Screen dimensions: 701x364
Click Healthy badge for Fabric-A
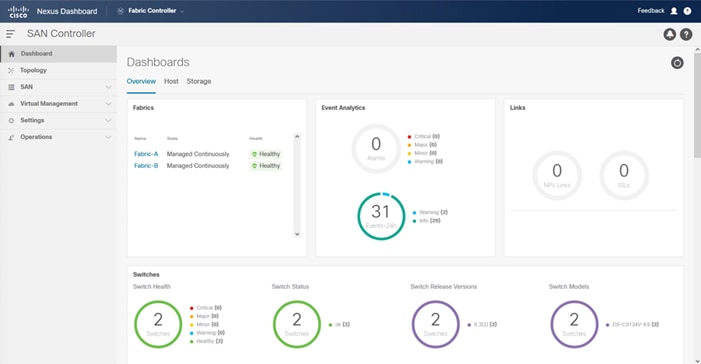pos(266,154)
